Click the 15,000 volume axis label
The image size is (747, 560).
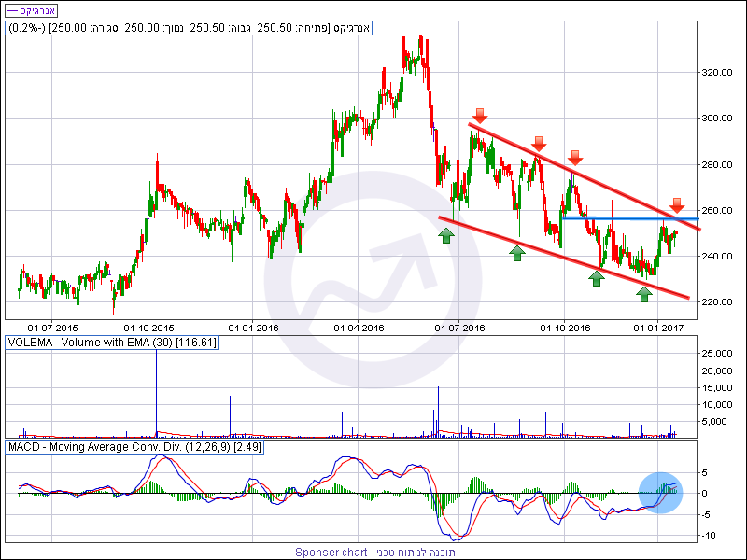717,387
